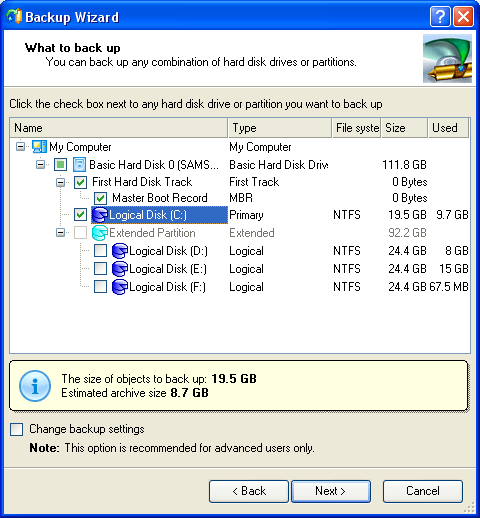Click the 15 GB used value
The width and height of the screenshot is (480, 518).
click(x=454, y=269)
